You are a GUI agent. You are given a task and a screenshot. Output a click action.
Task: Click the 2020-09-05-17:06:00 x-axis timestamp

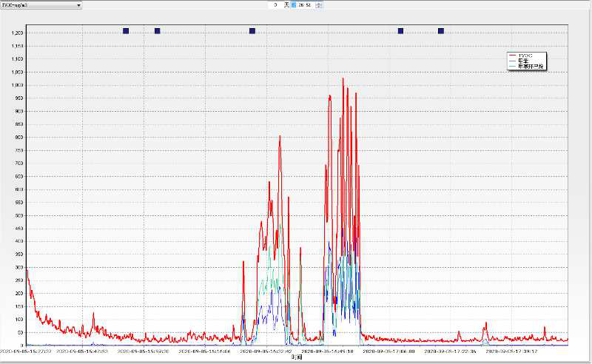389,351
